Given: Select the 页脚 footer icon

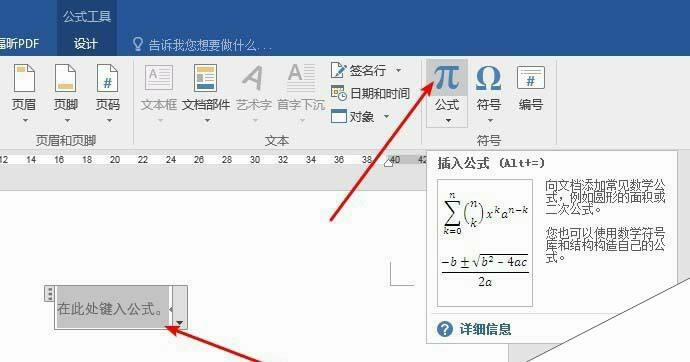Looking at the screenshot, I should click(66, 78).
